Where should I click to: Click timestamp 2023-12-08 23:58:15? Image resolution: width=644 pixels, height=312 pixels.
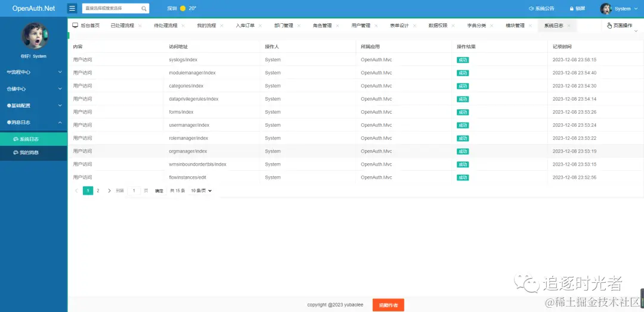pos(574,60)
